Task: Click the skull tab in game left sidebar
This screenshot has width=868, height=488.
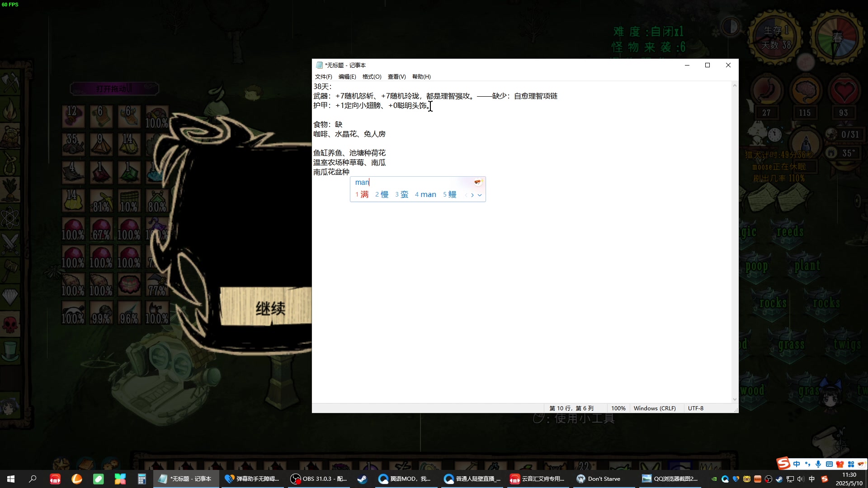Action: coord(10,324)
